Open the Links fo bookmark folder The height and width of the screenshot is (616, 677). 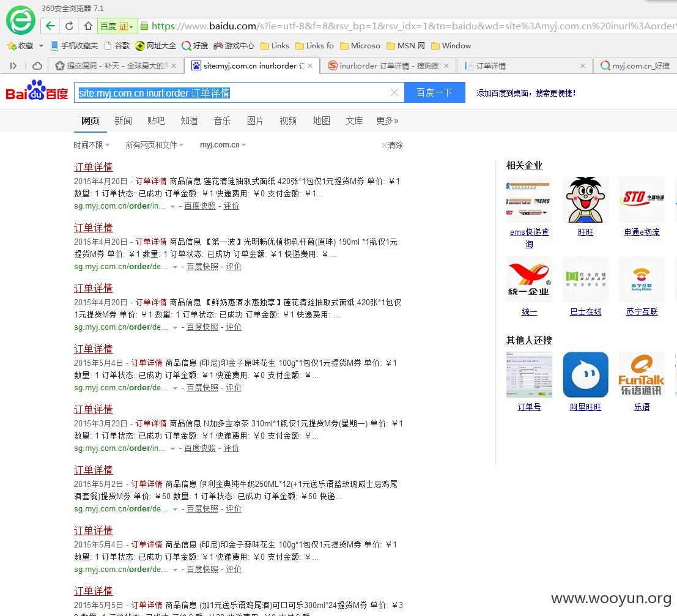point(314,46)
